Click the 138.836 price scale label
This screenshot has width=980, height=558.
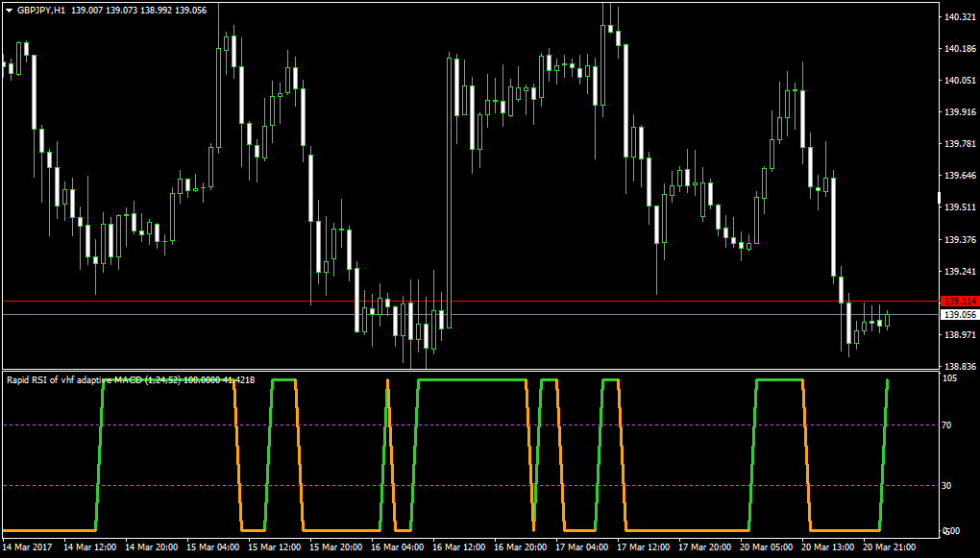click(x=960, y=367)
